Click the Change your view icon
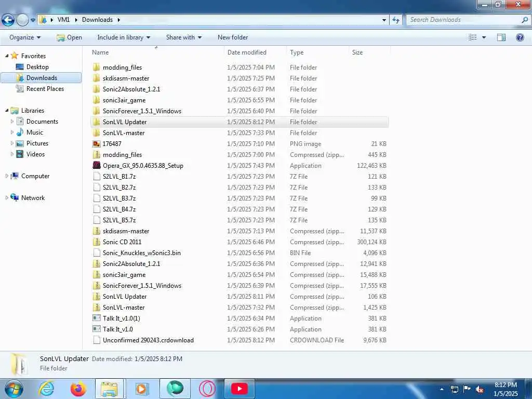This screenshot has width=532, height=399. point(473,37)
